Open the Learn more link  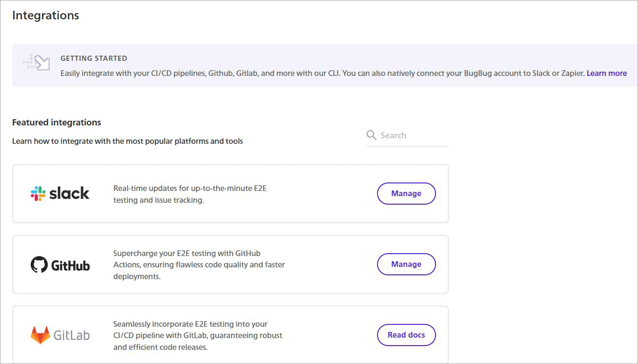pyautogui.click(x=606, y=73)
